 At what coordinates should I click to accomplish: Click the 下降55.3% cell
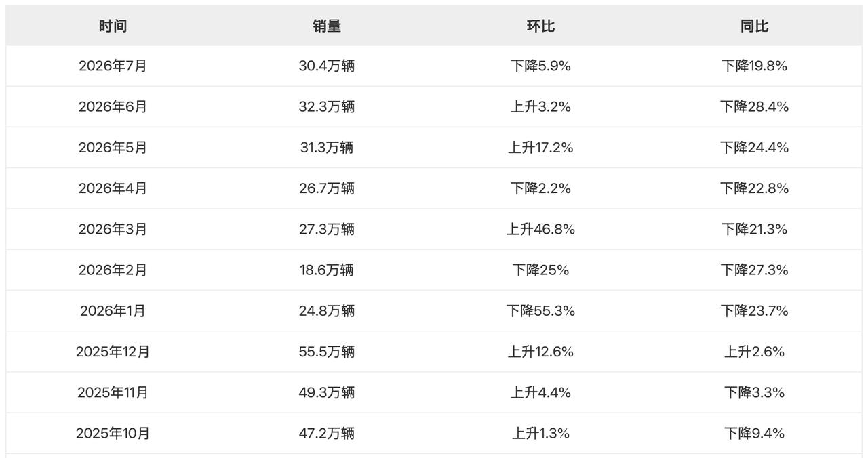pos(540,311)
